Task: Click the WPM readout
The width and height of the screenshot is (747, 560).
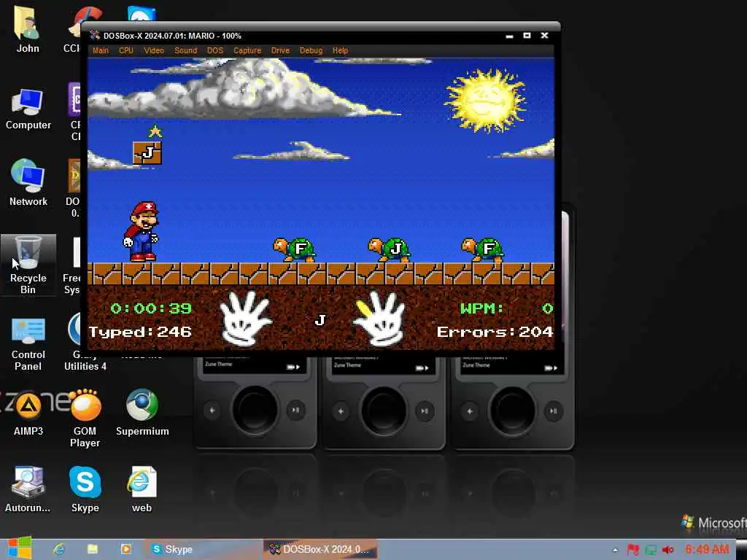Action: click(506, 308)
